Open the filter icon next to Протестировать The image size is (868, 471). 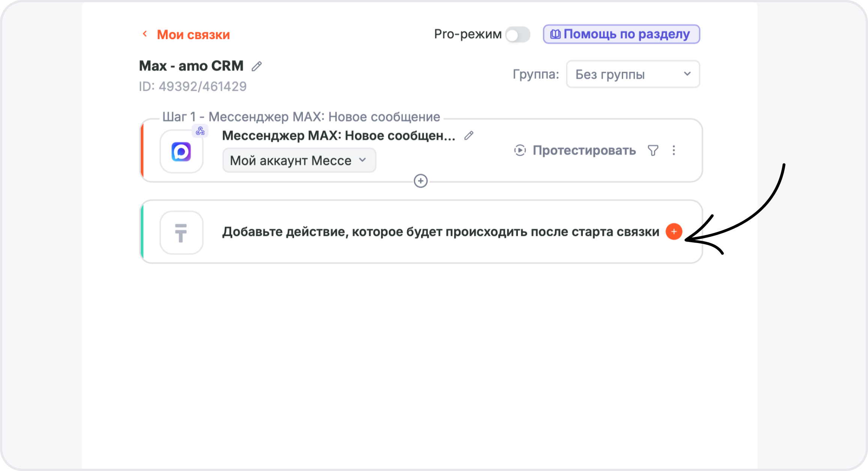653,150
